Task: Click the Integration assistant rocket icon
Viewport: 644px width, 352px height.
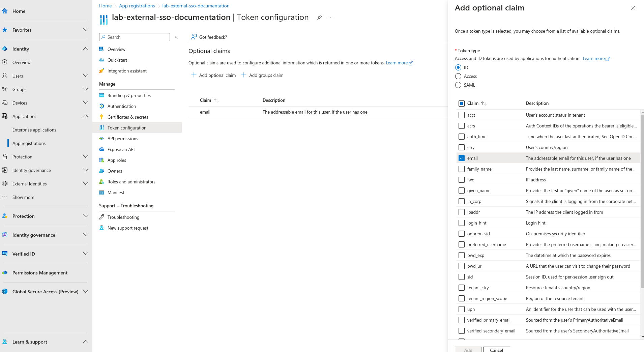Action: tap(101, 71)
